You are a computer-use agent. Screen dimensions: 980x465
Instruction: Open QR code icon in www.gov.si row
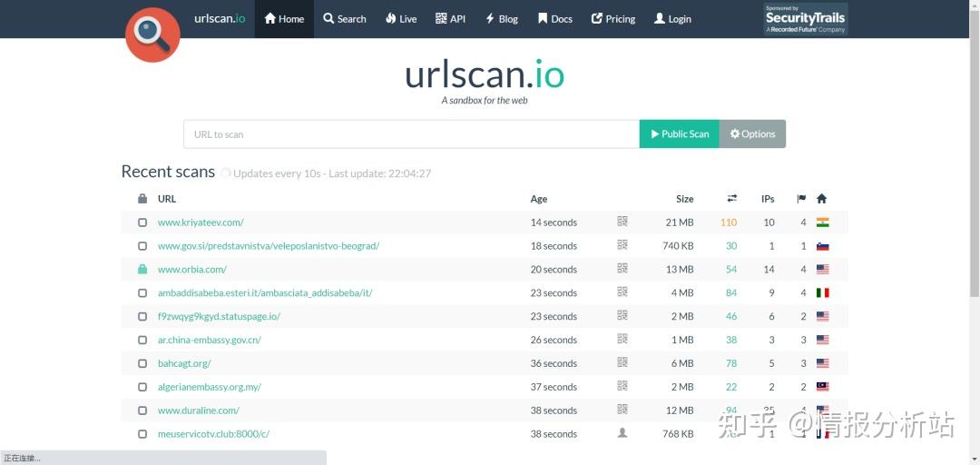coord(622,244)
